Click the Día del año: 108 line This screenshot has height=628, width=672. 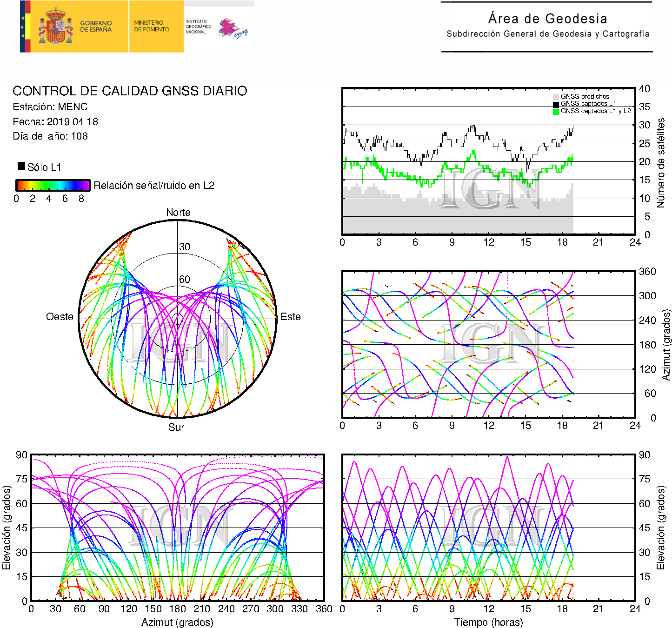(x=50, y=136)
